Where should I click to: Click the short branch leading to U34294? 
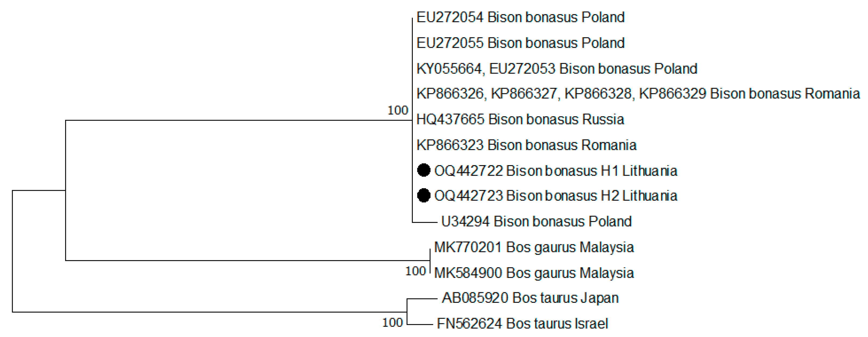[424, 222]
